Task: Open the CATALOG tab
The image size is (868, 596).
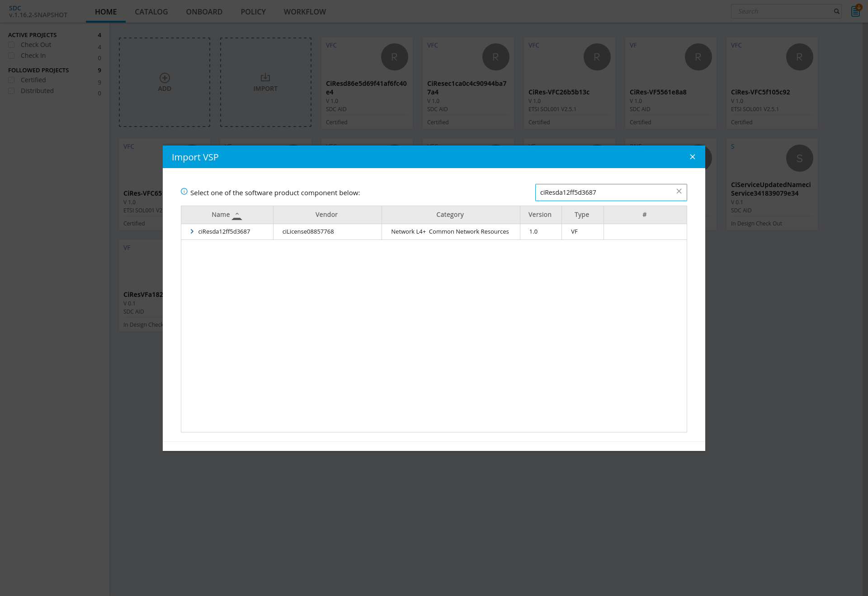Action: (151, 12)
